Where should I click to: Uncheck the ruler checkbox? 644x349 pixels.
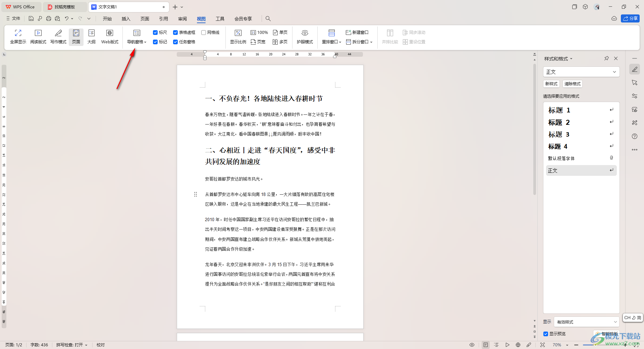[x=155, y=33]
